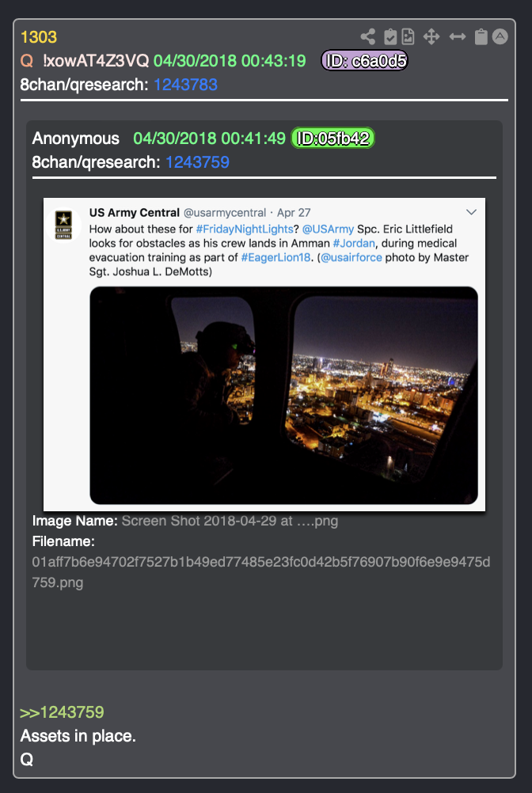The height and width of the screenshot is (793, 532).
Task: Click the #Jordan hashtag in tweet
Action: (354, 243)
